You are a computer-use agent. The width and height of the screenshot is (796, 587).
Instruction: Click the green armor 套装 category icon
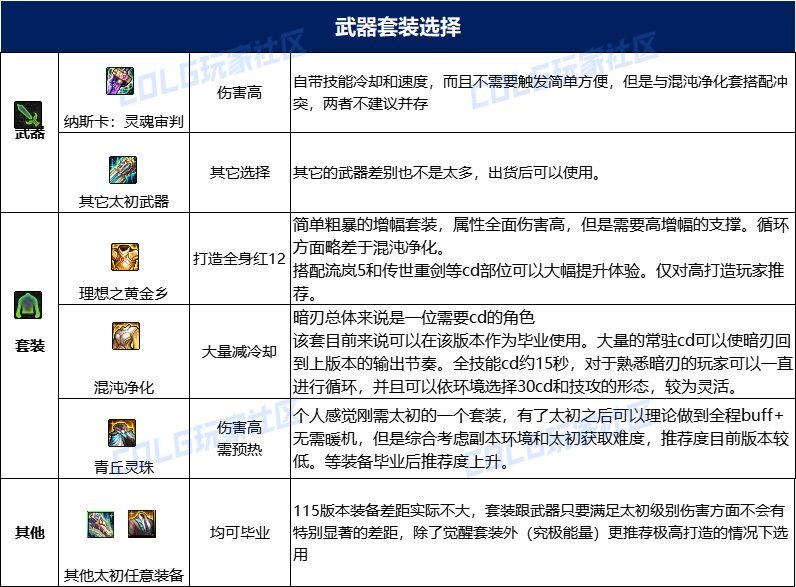[x=29, y=307]
